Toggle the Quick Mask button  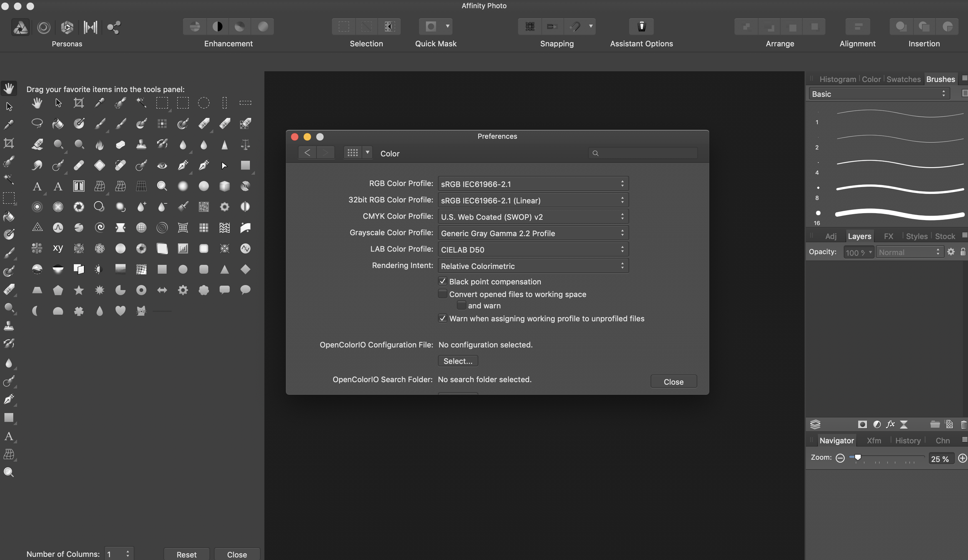pyautogui.click(x=431, y=26)
